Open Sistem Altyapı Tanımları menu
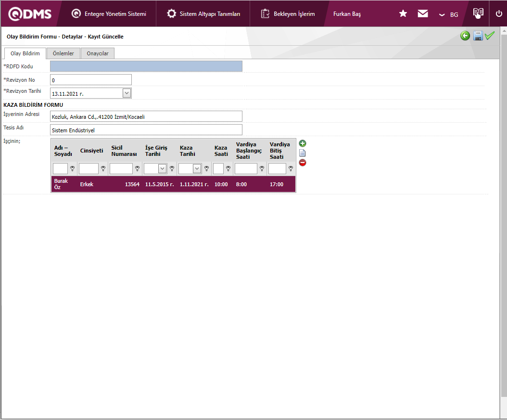This screenshot has height=420, width=507. tap(203, 14)
